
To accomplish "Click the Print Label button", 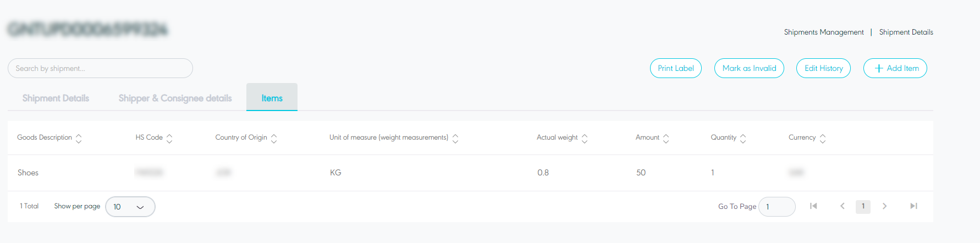I will tap(675, 68).
